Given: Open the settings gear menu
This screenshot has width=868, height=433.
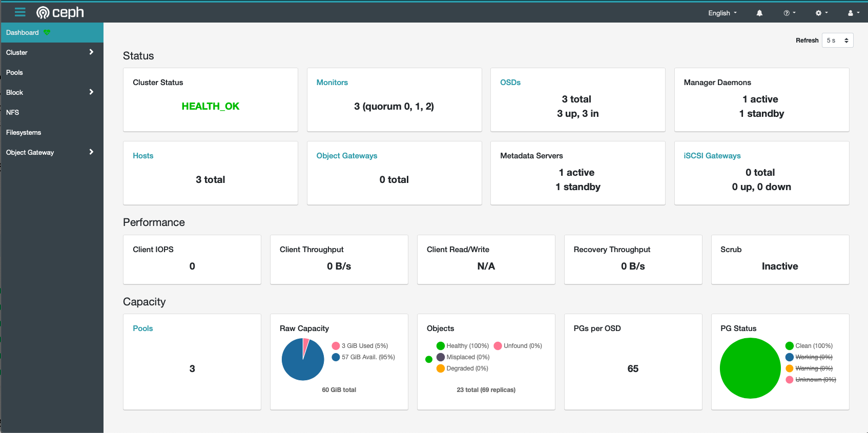Looking at the screenshot, I should coord(821,13).
